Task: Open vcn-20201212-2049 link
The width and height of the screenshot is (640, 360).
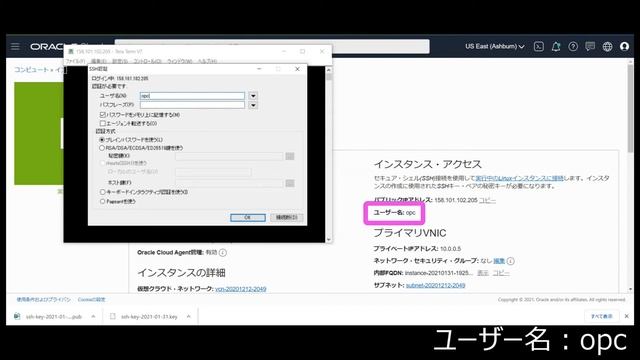Action: (x=241, y=289)
